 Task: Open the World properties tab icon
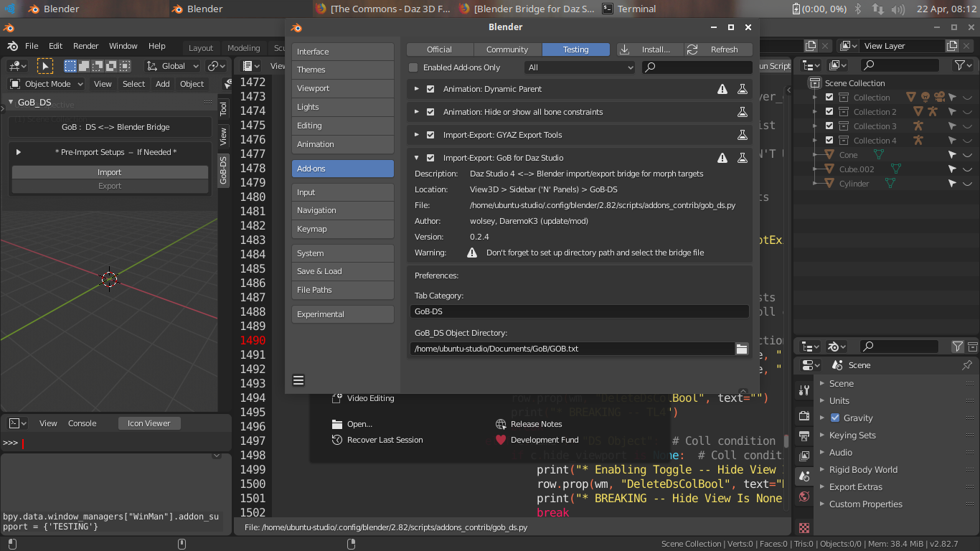point(804,496)
